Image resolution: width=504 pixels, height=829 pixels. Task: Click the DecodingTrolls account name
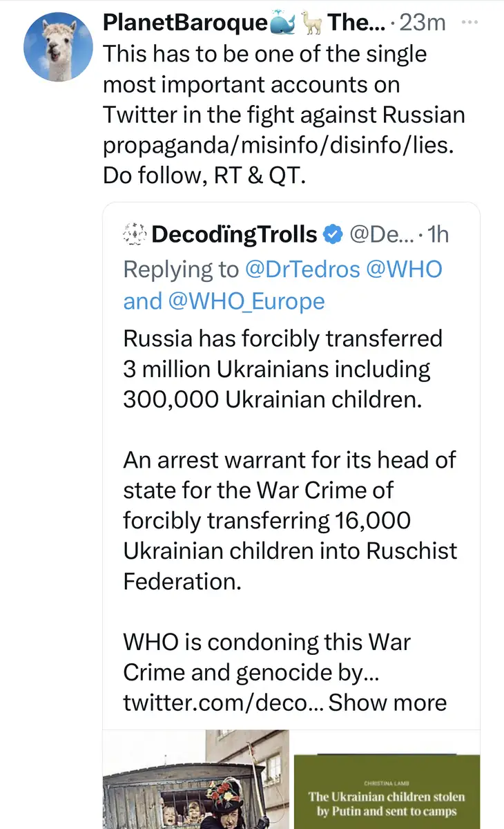[x=234, y=235]
